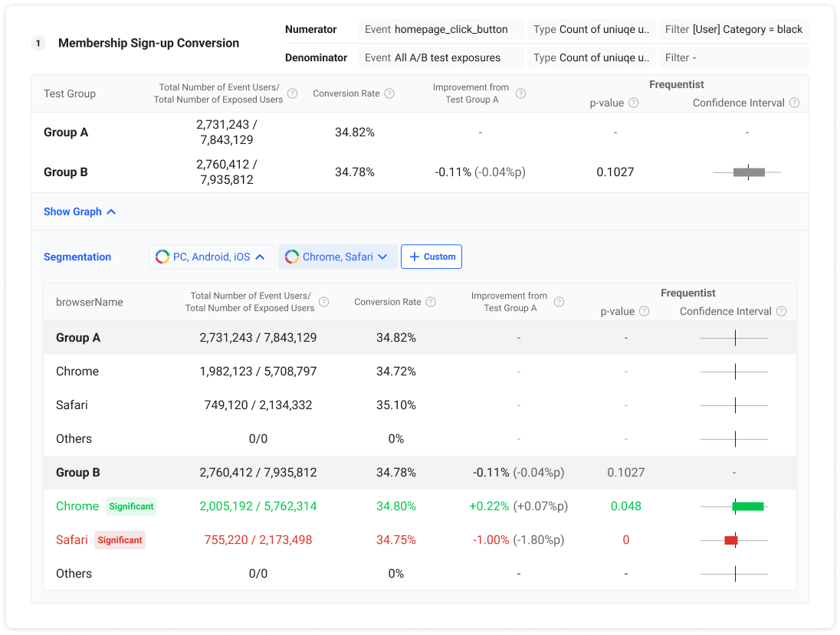
Task: Click the plus icon in Custom button
Action: click(415, 257)
